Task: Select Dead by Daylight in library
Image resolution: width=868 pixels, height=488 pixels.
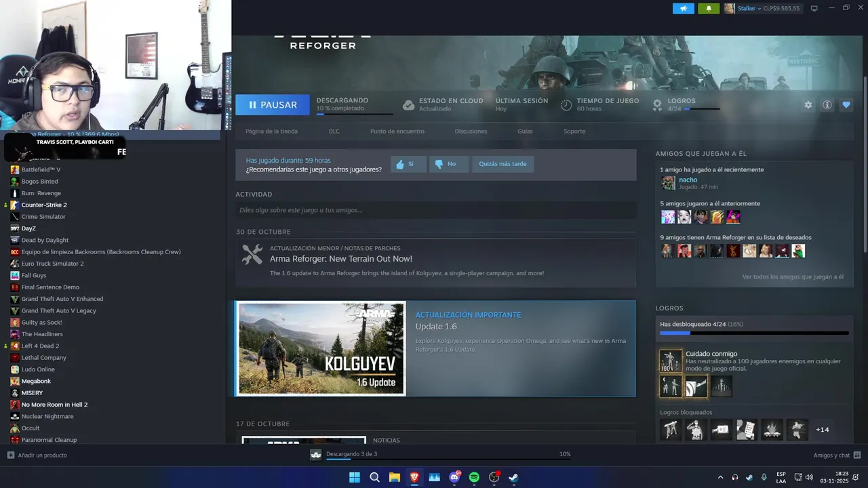Action: click(45, 240)
